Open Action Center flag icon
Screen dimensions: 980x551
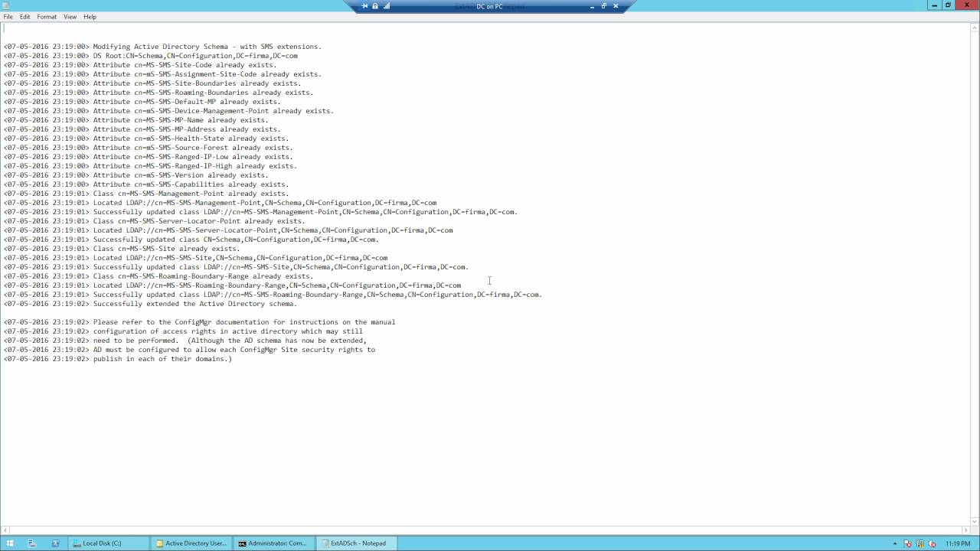click(x=908, y=543)
